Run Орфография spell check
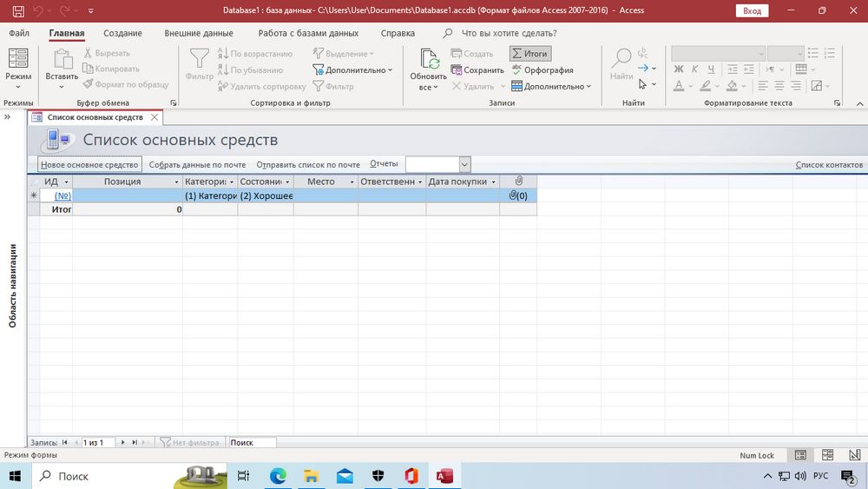Viewport: 868px width, 489px height. click(x=542, y=69)
